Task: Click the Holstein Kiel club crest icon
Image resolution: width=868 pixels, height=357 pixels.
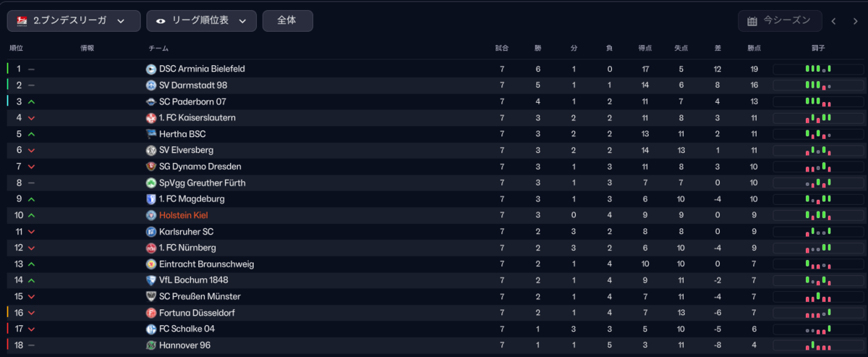Action: click(151, 215)
